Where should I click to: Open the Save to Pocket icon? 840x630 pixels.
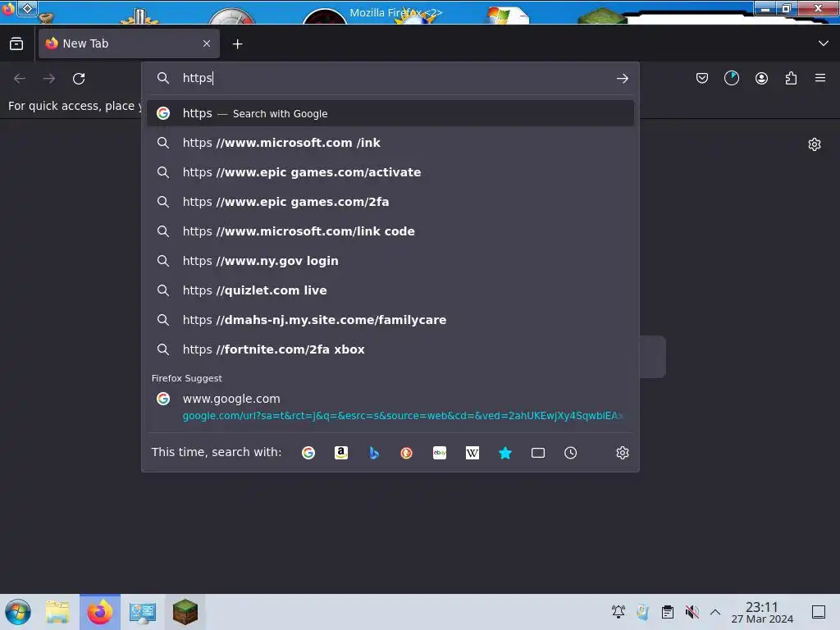coord(702,79)
